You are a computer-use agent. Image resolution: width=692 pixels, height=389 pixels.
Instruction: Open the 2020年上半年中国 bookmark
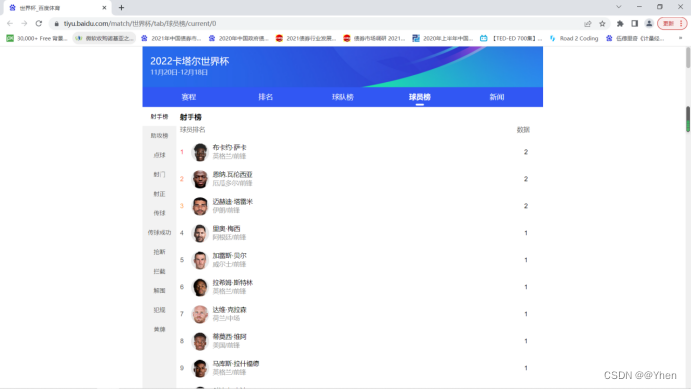pos(442,38)
